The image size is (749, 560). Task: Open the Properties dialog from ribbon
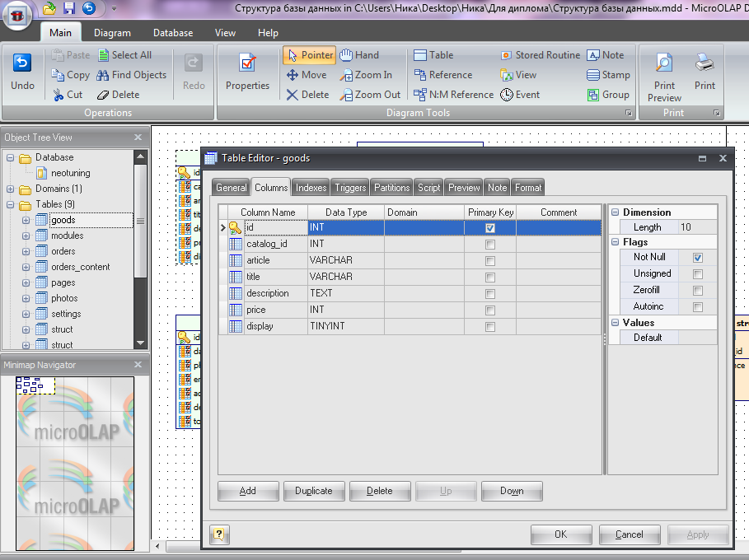tap(247, 72)
